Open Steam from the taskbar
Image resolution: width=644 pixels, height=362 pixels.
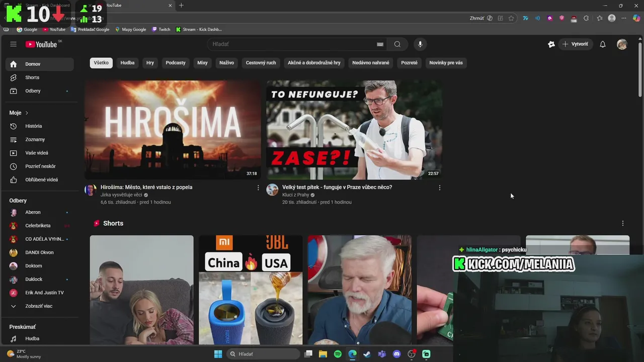coord(367,354)
